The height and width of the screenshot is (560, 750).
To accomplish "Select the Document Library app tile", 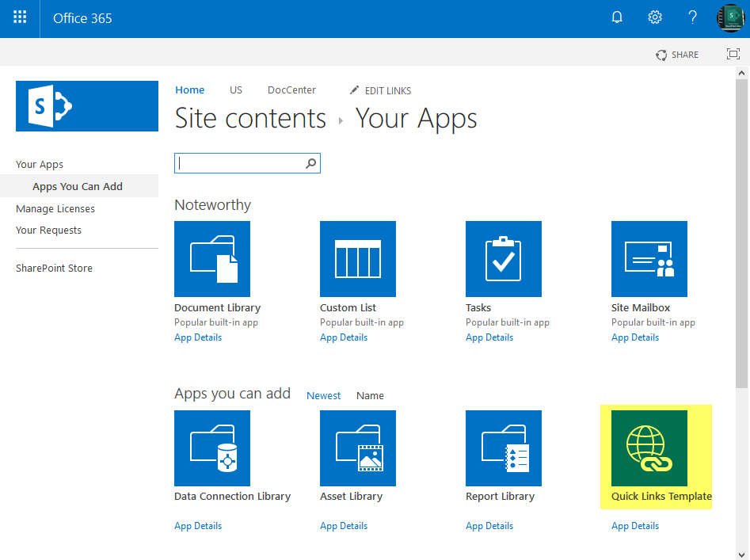I will coord(211,259).
